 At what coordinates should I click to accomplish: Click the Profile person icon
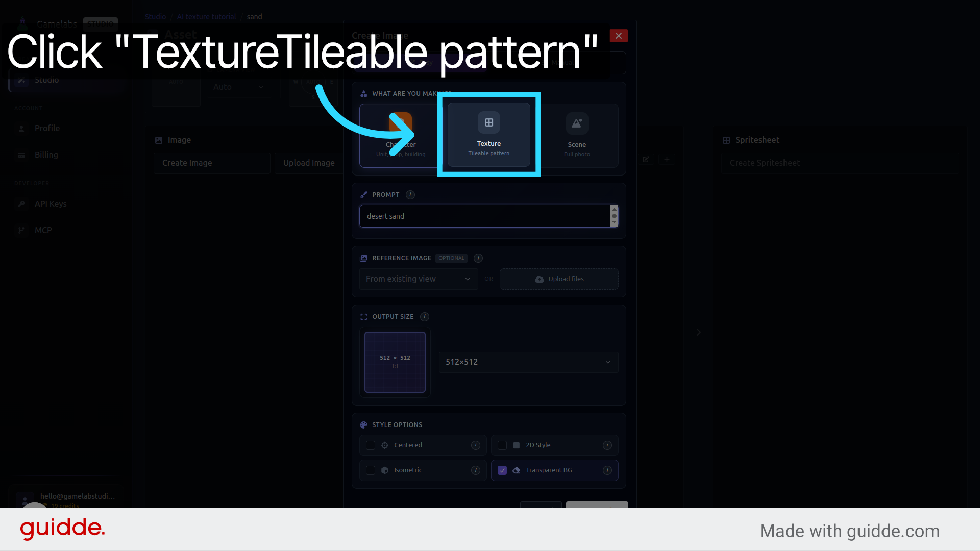pyautogui.click(x=21, y=129)
